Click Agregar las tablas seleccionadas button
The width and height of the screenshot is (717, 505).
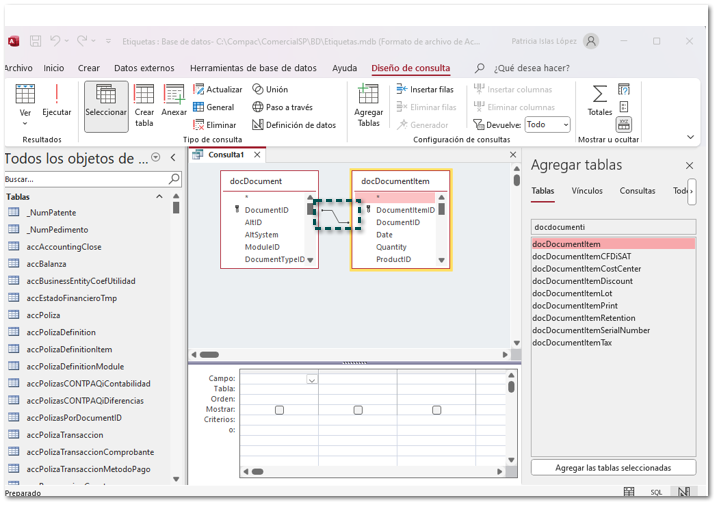[x=612, y=468]
